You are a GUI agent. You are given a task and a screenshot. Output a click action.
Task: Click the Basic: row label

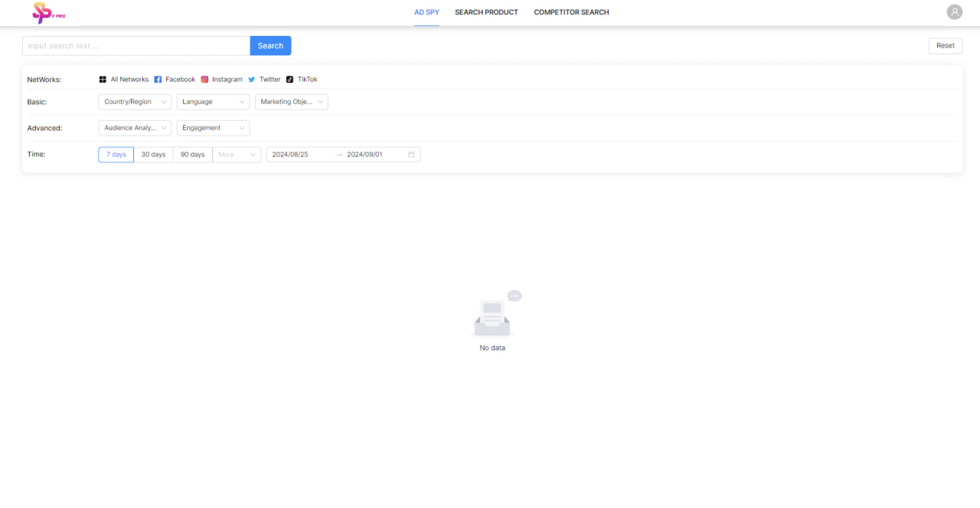pos(37,102)
